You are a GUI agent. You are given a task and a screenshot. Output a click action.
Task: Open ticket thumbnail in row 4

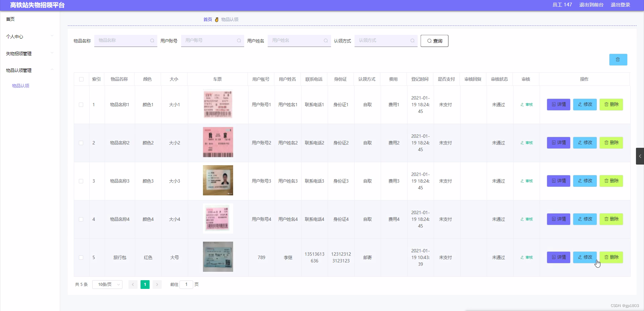[x=218, y=219]
